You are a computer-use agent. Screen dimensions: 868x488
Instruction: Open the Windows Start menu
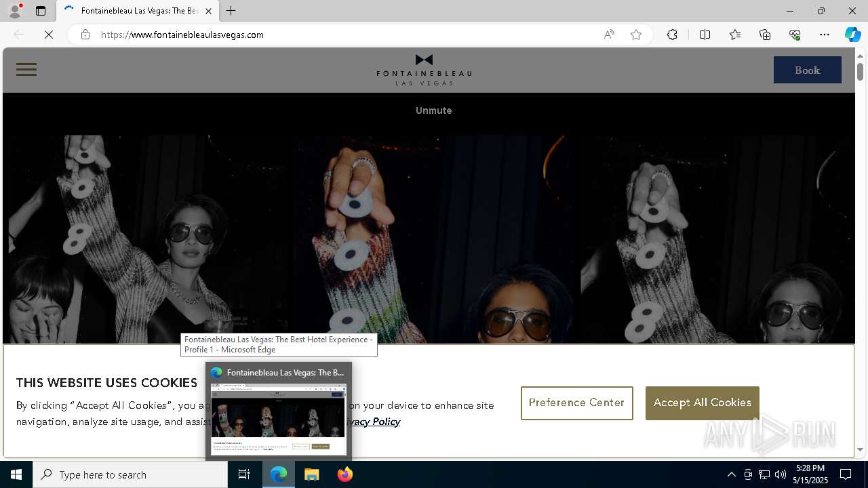pos(16,474)
